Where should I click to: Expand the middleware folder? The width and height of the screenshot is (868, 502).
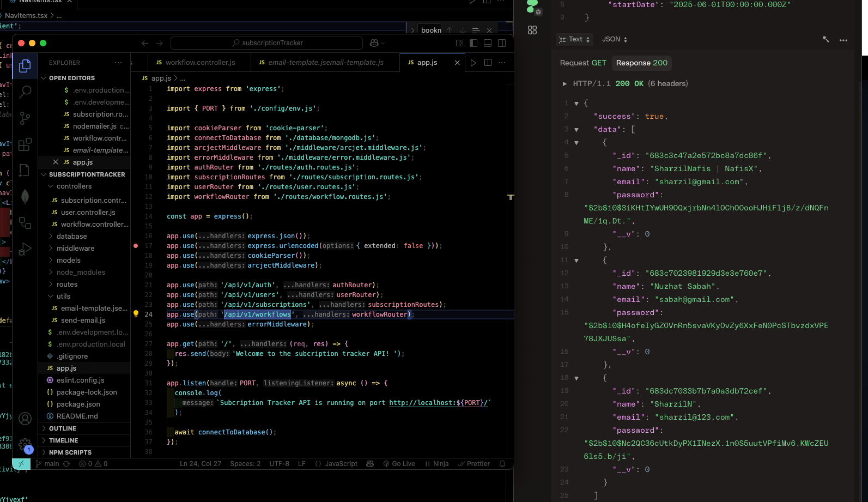pyautogui.click(x=84, y=249)
